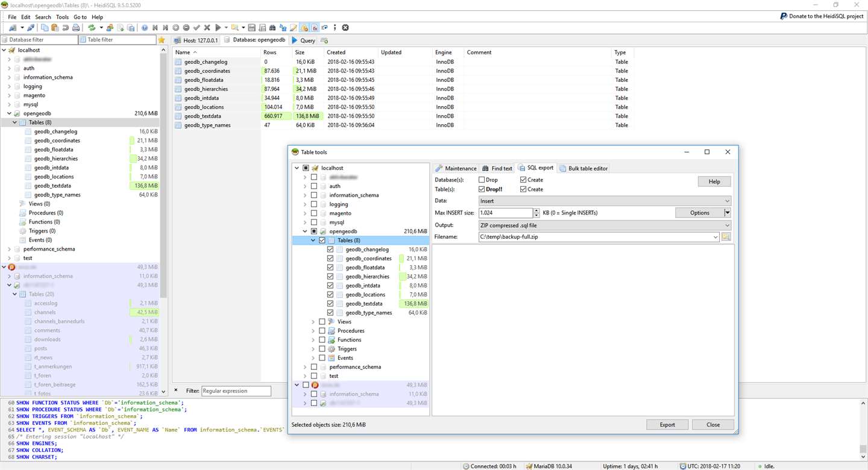Screen dimensions: 868x470
Task: Click the Run query play icon in the toolbar
Action: [218, 28]
